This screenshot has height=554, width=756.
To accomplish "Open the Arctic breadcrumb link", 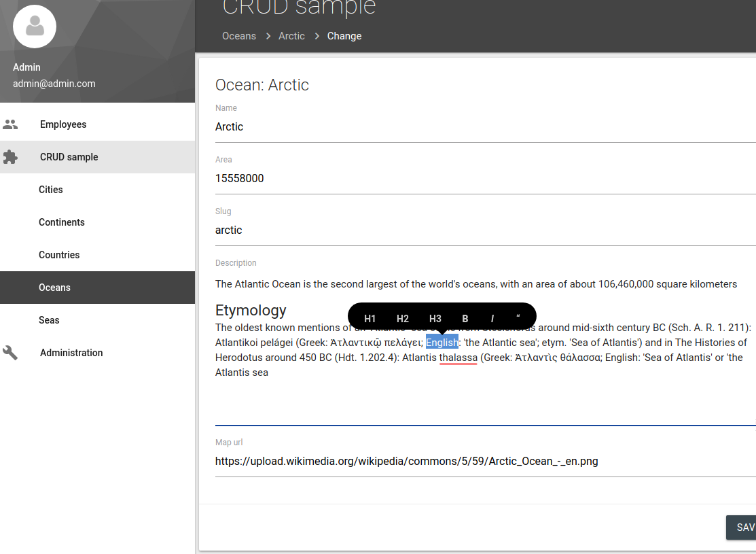I will pos(291,36).
